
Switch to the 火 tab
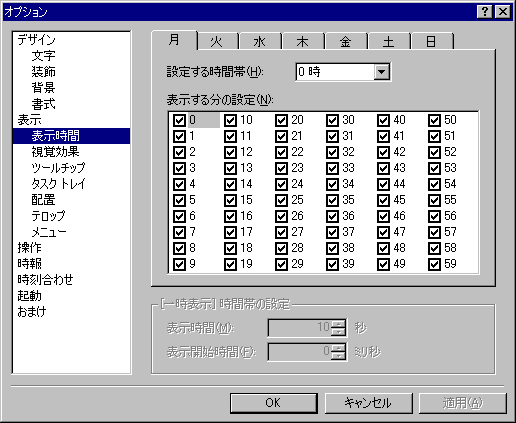pos(217,41)
